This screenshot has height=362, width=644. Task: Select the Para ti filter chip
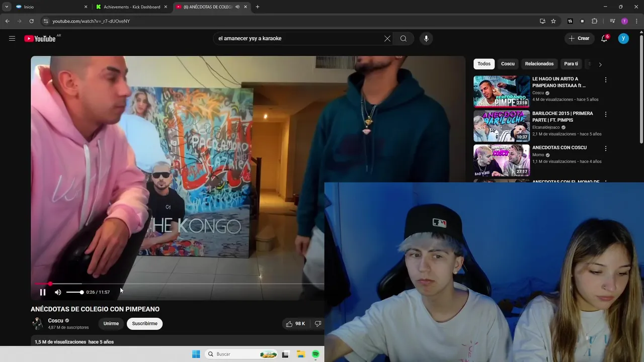[571, 64]
